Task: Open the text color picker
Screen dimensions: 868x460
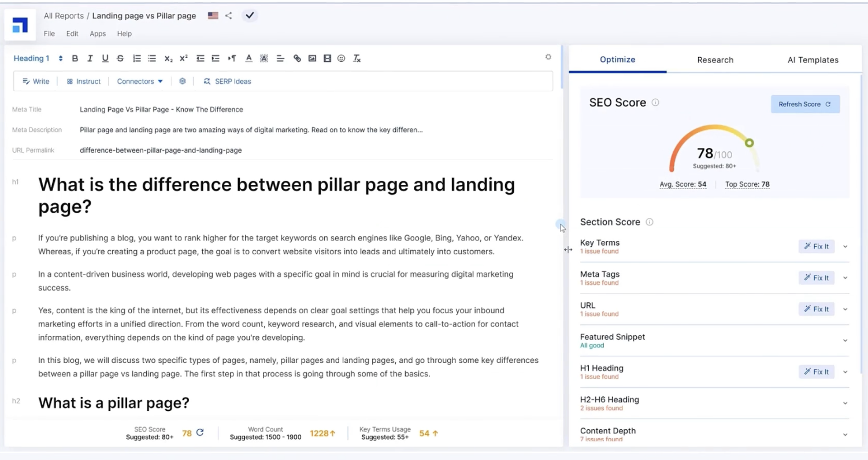Action: (248, 58)
